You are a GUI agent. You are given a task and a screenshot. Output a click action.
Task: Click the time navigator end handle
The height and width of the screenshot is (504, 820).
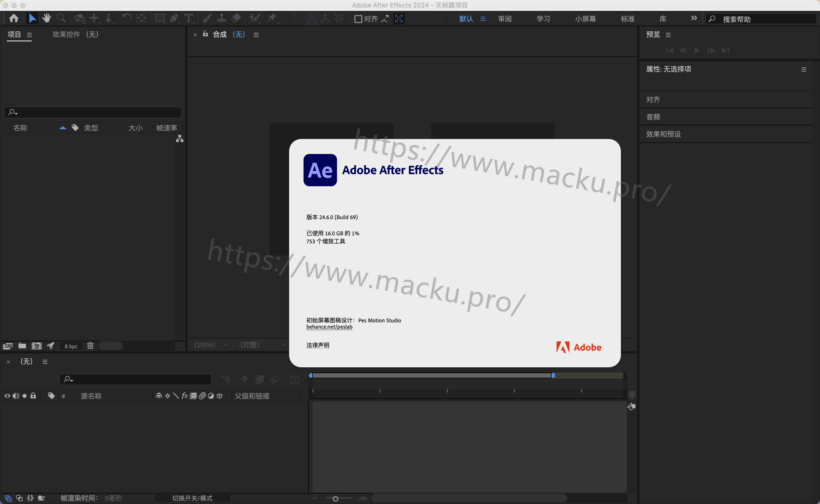coord(553,375)
